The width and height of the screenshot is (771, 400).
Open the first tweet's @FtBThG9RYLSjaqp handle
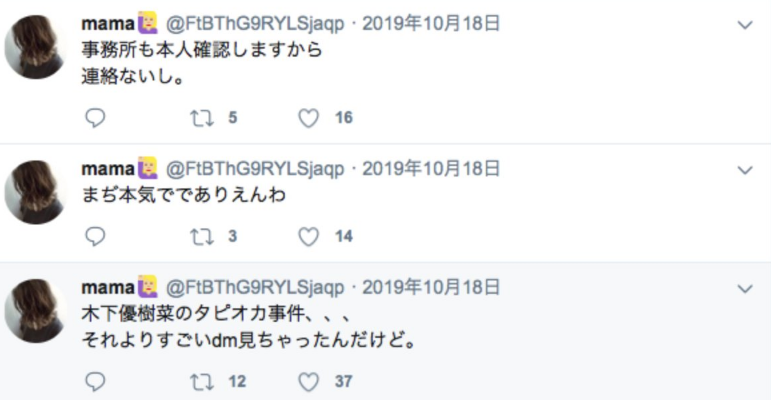click(253, 21)
